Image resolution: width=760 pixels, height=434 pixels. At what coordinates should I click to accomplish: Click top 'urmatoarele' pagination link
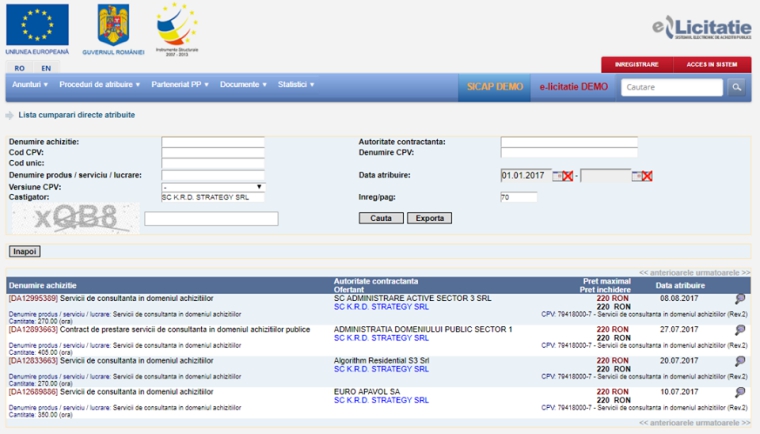tap(725, 273)
